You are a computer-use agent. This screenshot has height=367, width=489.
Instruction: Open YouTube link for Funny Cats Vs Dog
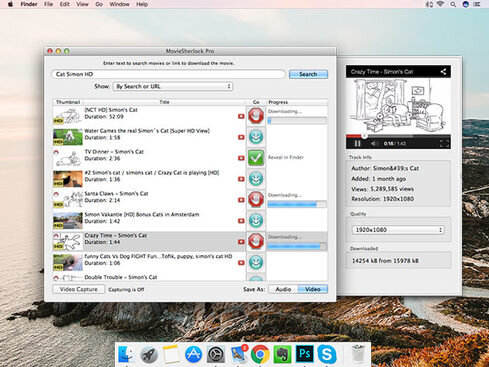coord(241,263)
